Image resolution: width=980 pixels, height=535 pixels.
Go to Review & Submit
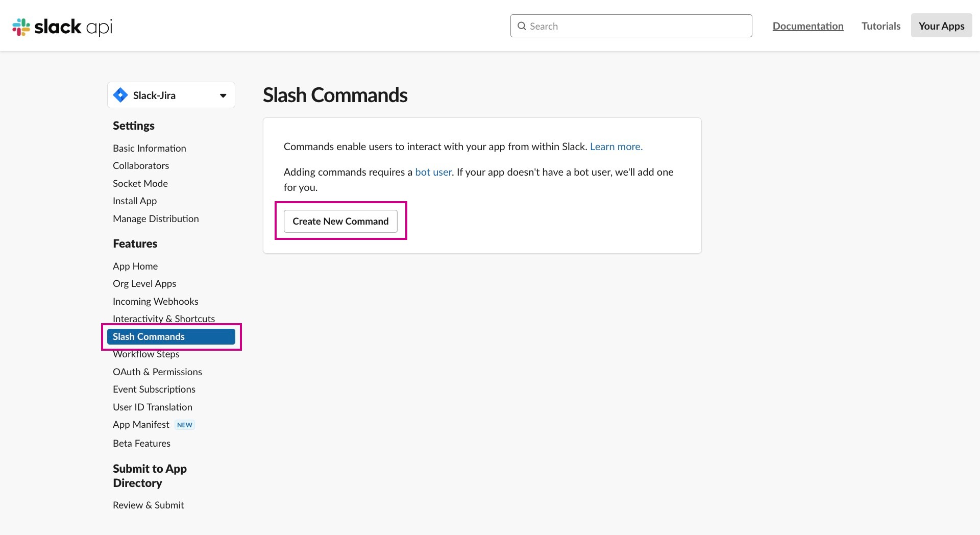point(149,505)
